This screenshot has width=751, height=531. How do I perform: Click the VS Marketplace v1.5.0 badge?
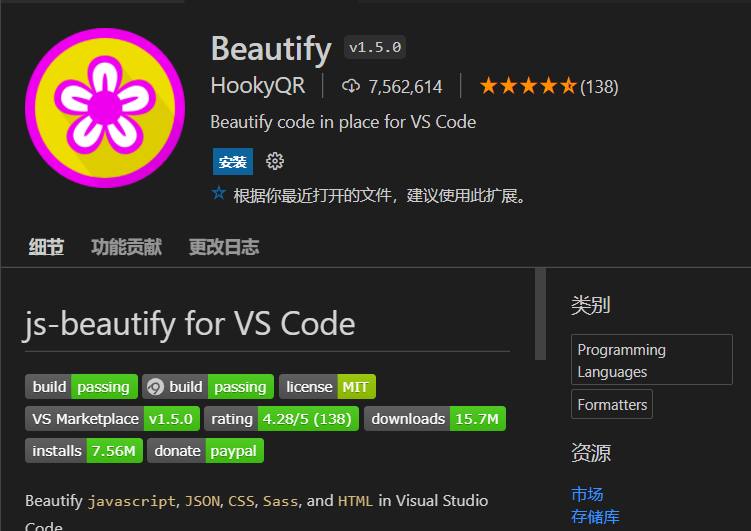click(x=113, y=418)
